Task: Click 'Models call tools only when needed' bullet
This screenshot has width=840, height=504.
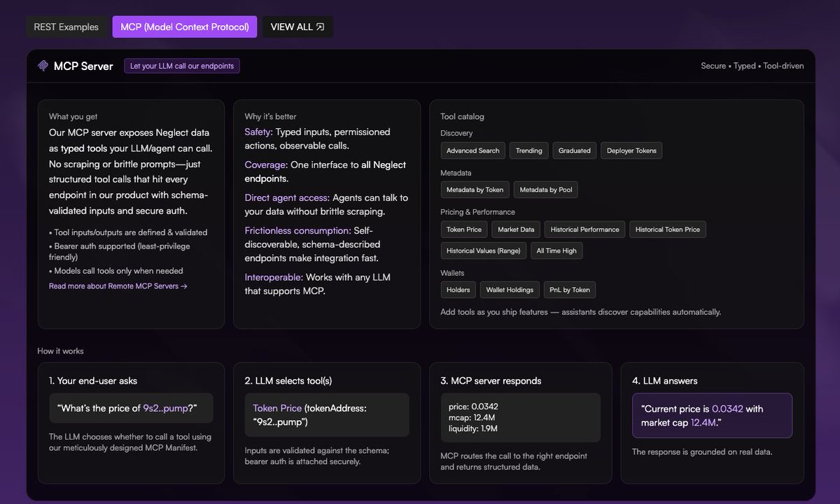Action: pos(116,271)
